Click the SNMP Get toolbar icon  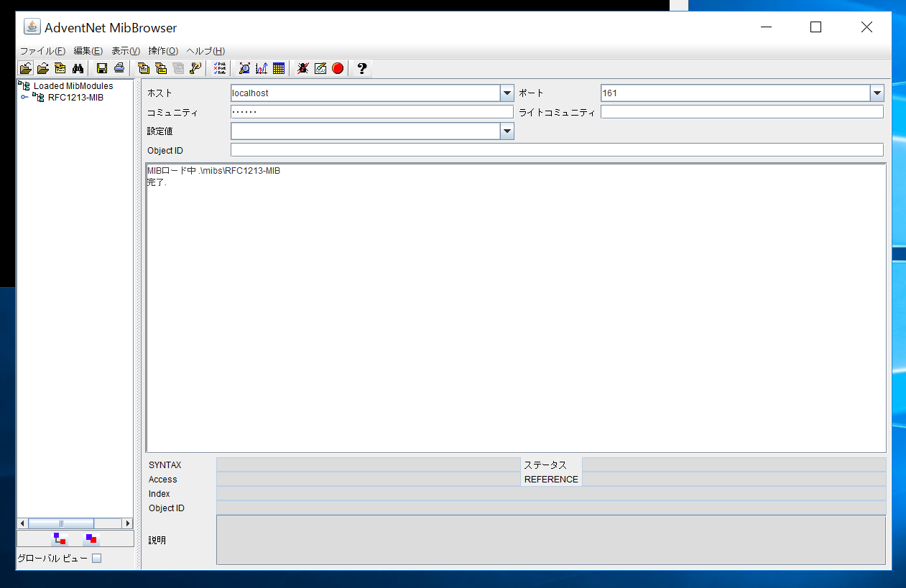tap(144, 68)
